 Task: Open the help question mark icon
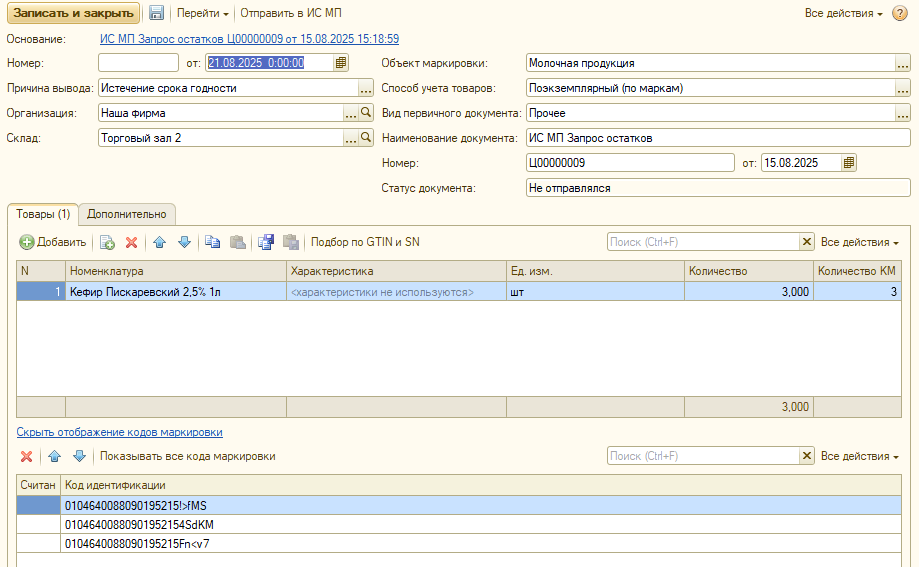point(899,14)
